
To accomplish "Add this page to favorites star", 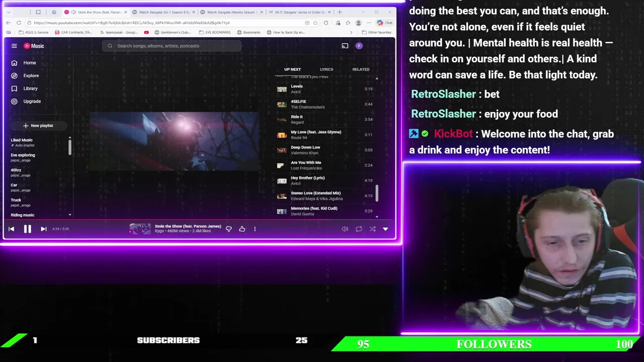I will pyautogui.click(x=315, y=23).
